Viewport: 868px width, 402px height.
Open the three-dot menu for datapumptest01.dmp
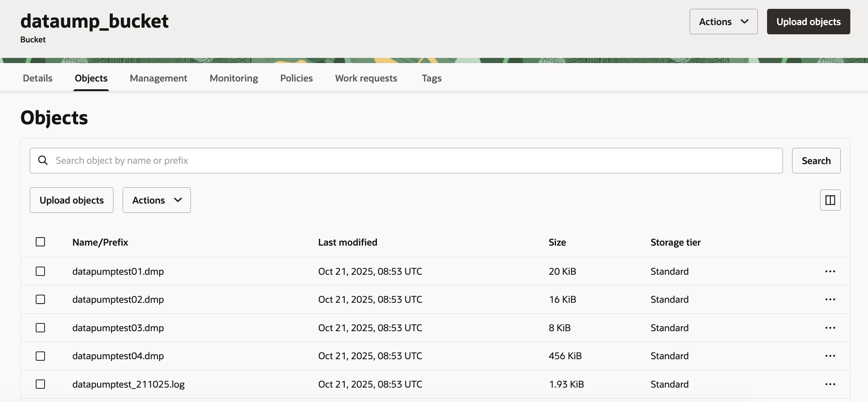click(x=830, y=271)
